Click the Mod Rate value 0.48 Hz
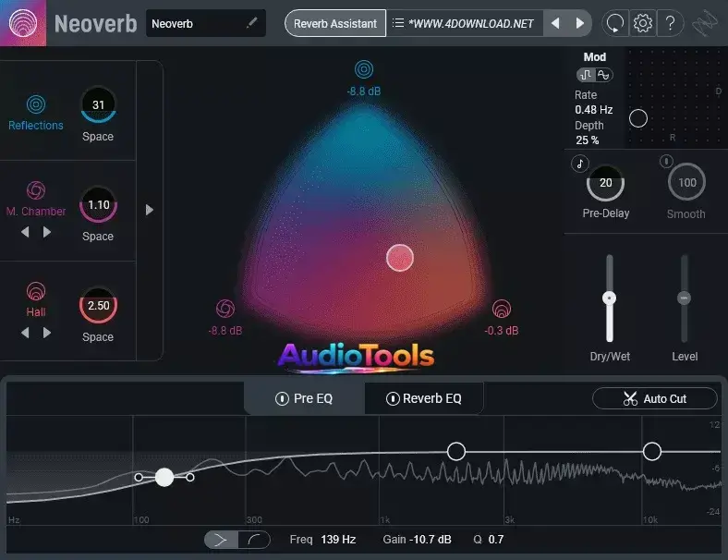728x560 pixels. 593,110
